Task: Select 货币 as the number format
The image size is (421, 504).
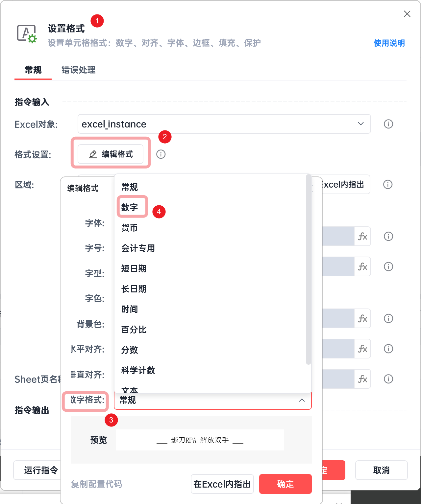Action: click(129, 228)
